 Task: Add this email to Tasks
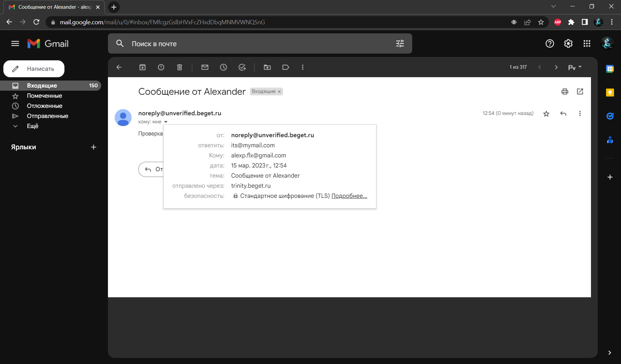[242, 67]
